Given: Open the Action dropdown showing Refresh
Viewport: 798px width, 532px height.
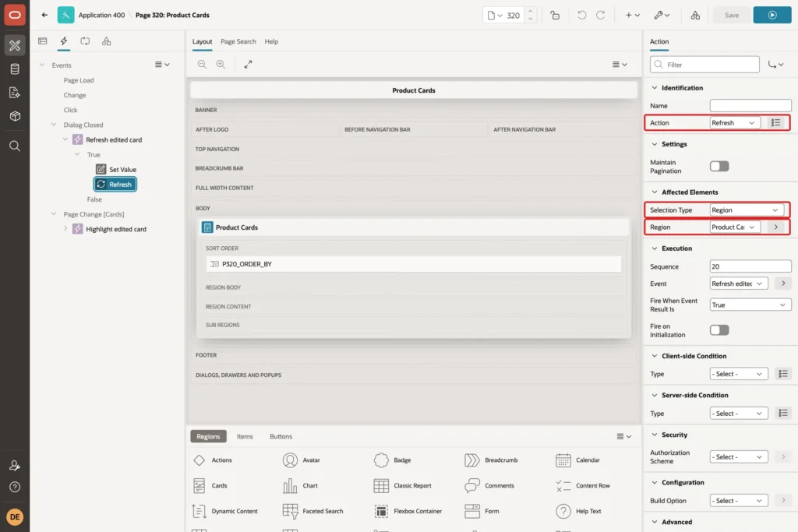Looking at the screenshot, I should (x=735, y=122).
